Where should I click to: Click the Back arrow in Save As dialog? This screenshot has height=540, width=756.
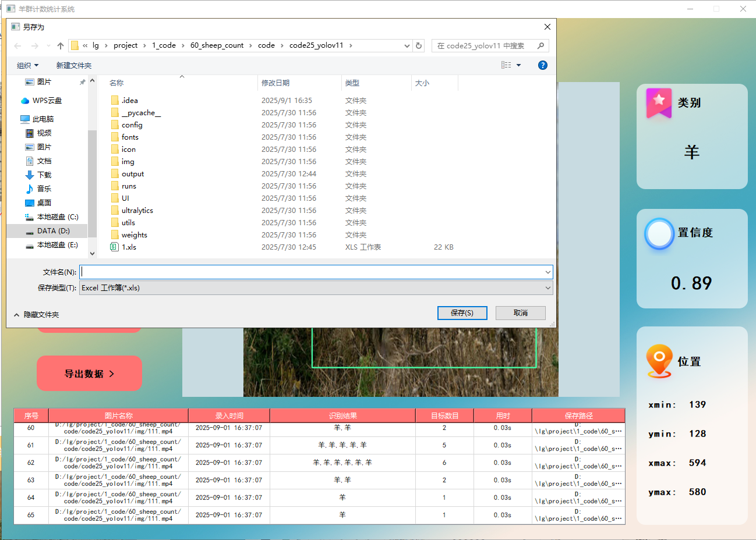pos(17,45)
